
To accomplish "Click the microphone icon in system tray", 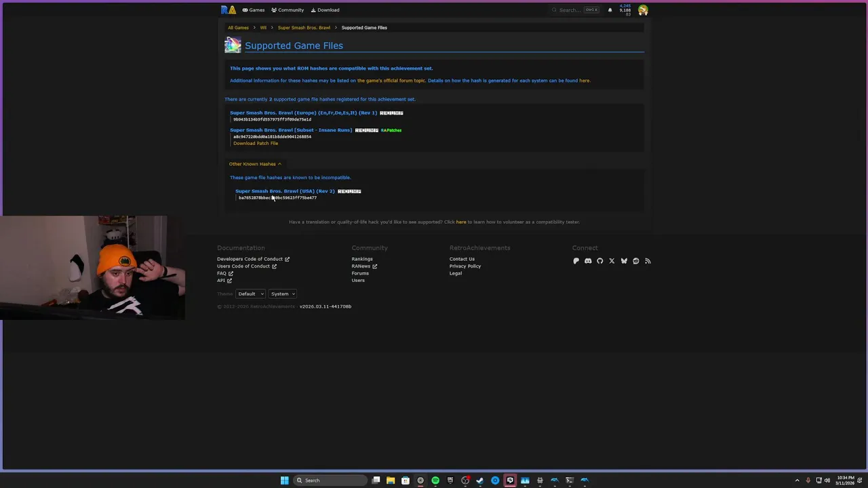I will (808, 481).
